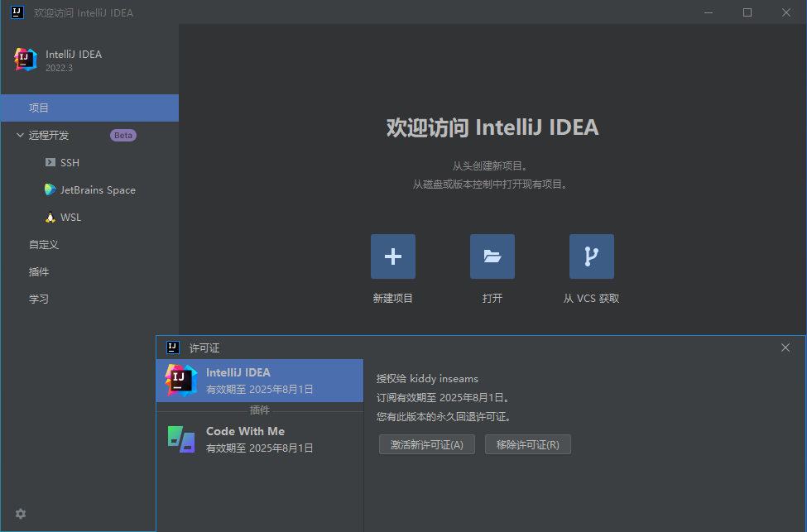Select the Code With Me license row
The image size is (807, 532).
pos(260,439)
